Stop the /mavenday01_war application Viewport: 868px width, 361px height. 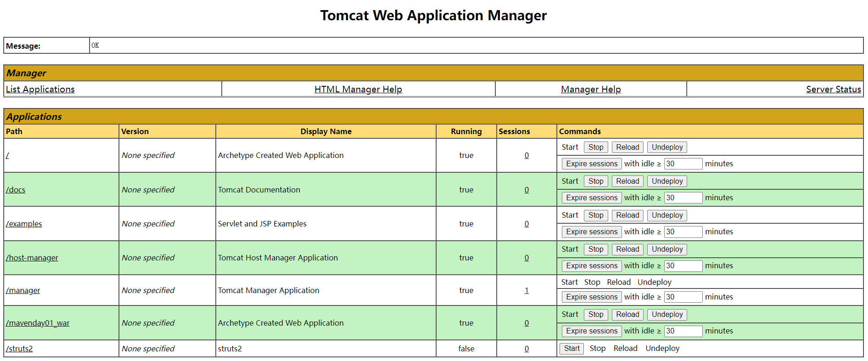[x=596, y=314]
